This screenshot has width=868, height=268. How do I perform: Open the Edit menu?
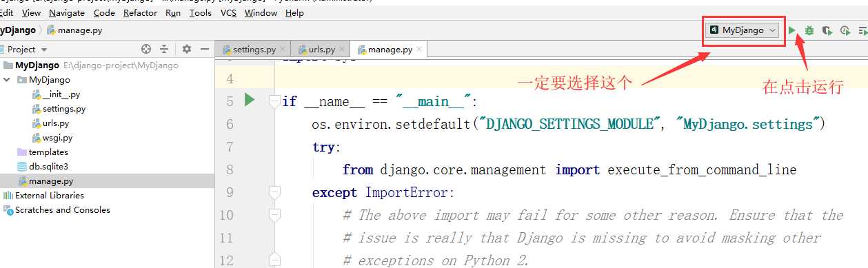(x=6, y=13)
